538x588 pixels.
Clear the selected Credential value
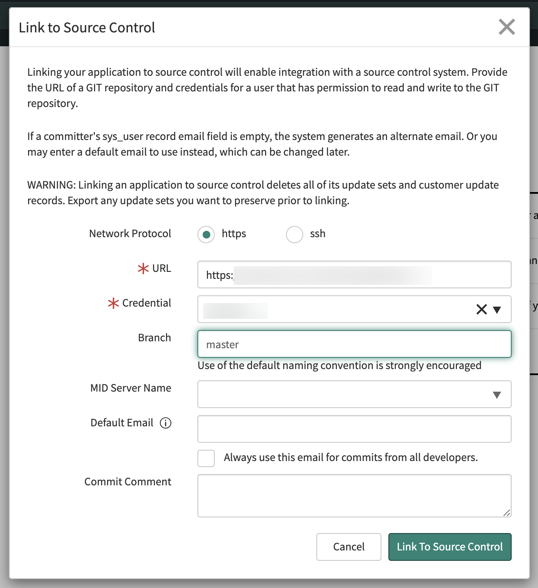(x=481, y=310)
